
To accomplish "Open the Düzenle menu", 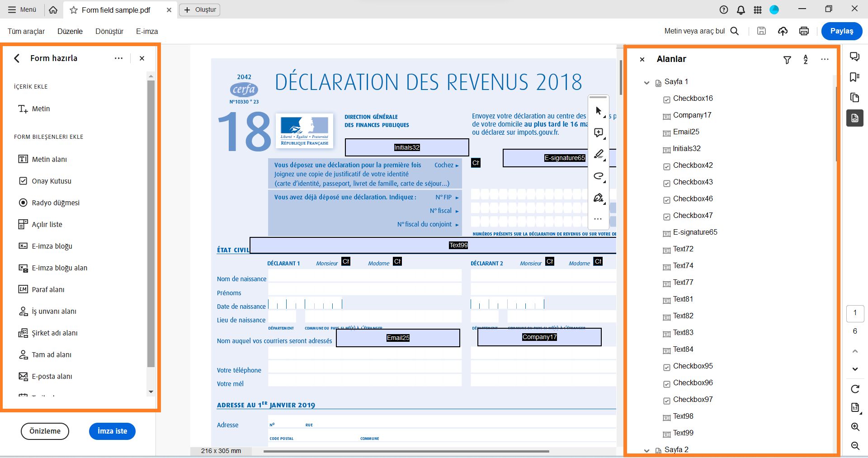I will pyautogui.click(x=70, y=31).
